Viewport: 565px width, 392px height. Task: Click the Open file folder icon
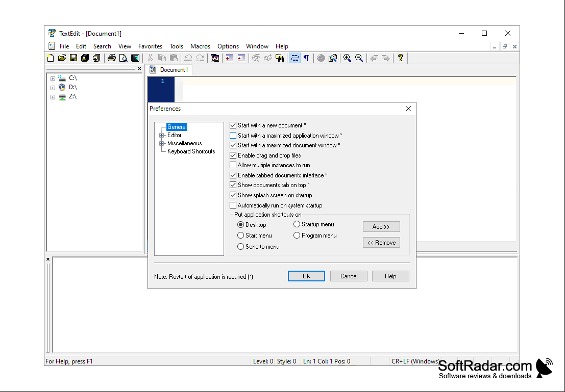point(62,58)
